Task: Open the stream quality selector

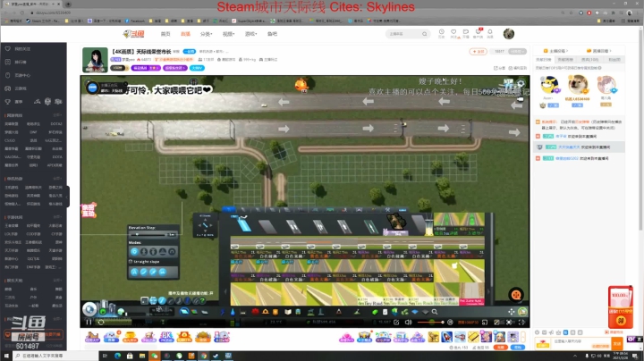Action: pyautogui.click(x=468, y=322)
